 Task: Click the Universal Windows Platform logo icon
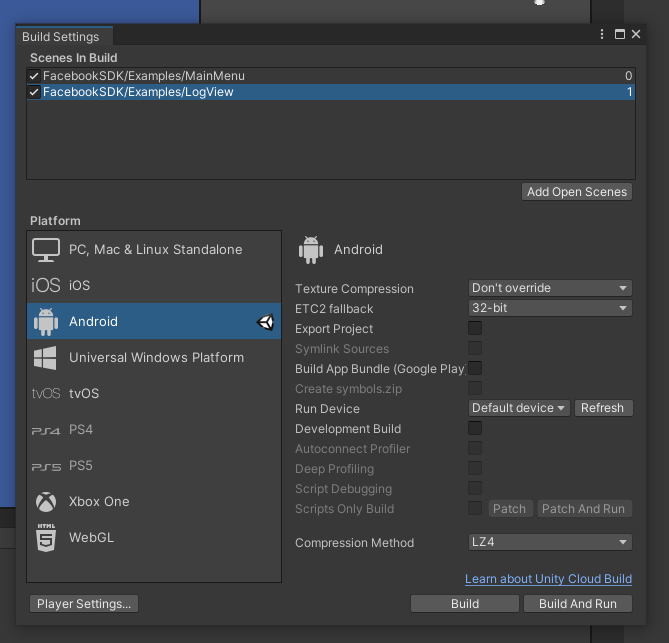(x=45, y=358)
